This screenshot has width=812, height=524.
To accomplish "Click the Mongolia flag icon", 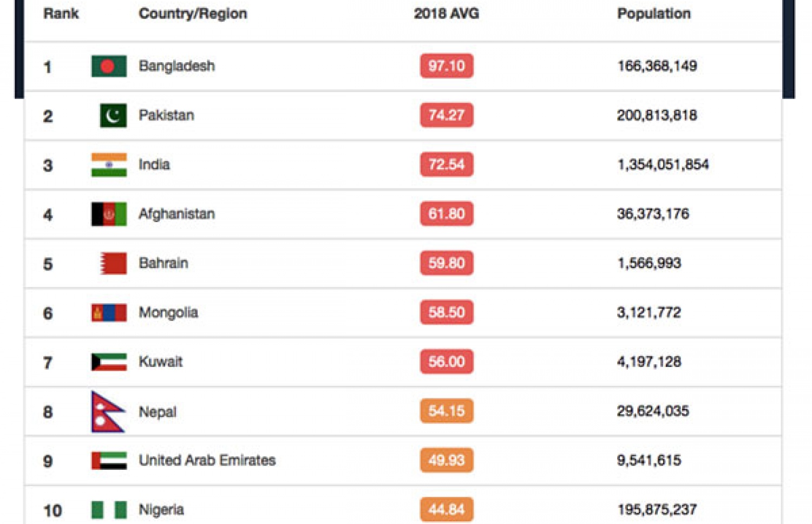I will point(109,313).
